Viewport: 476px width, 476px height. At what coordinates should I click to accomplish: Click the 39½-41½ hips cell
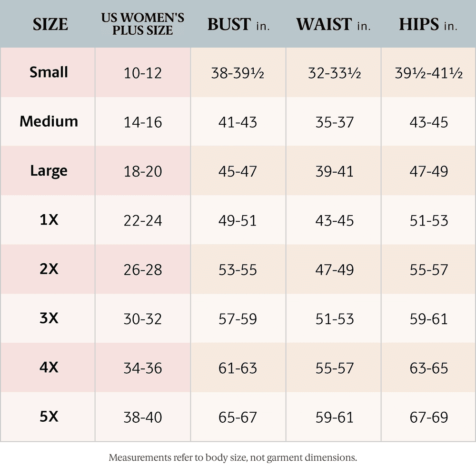click(x=428, y=73)
